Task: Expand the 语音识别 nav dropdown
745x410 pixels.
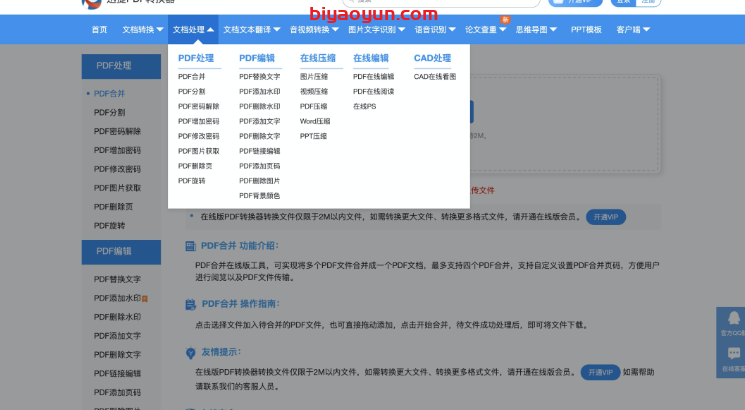Action: (435, 29)
